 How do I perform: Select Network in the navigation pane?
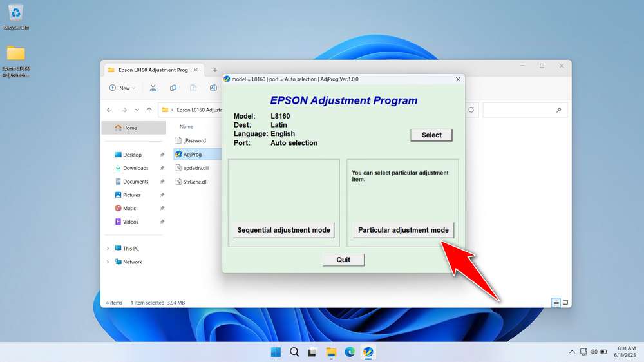132,262
